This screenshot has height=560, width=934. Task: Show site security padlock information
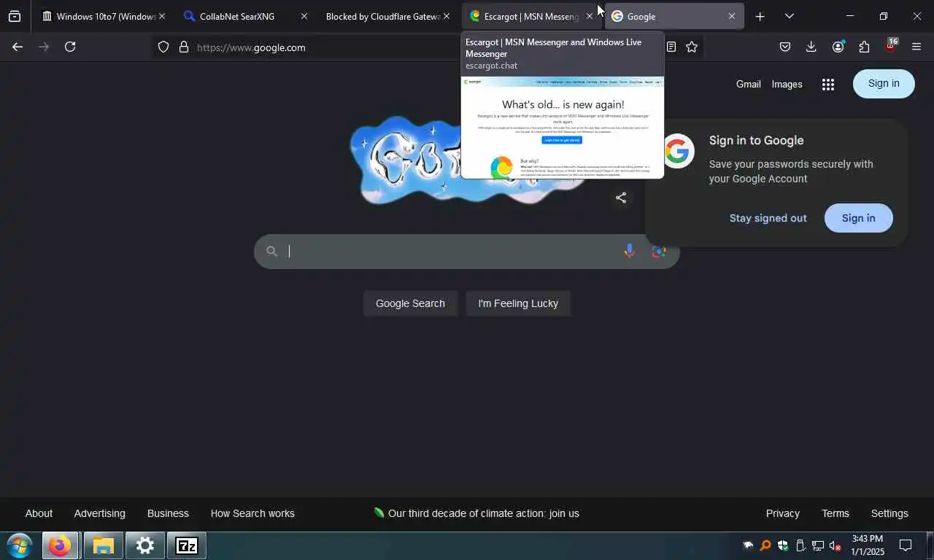tap(184, 47)
